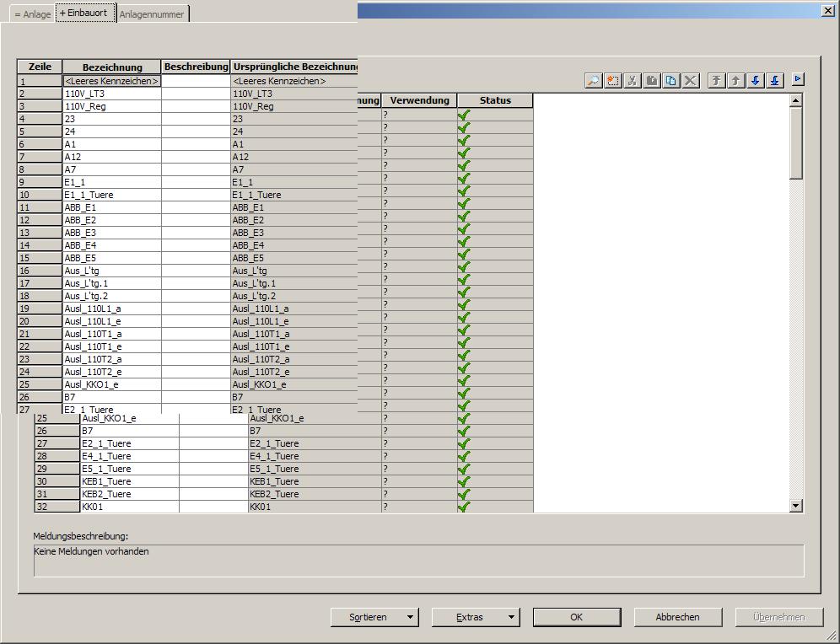Select 110V_Reg in the Bezeichnung column

pyautogui.click(x=112, y=106)
